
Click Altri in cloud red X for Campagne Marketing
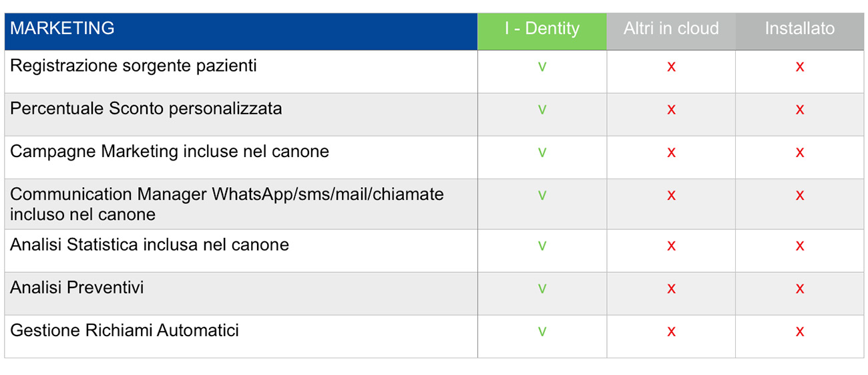tap(671, 152)
